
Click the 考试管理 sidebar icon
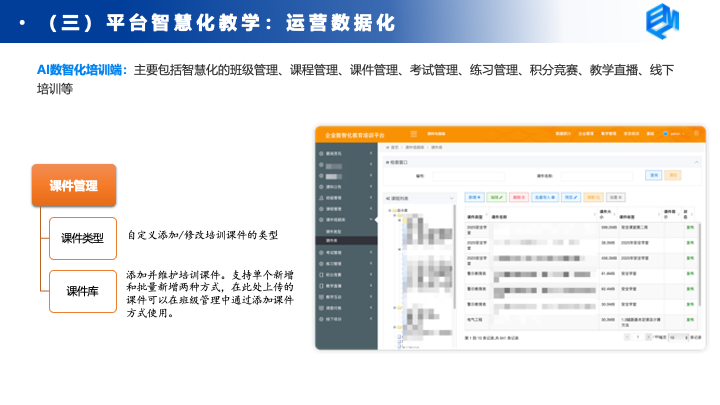coord(321,252)
